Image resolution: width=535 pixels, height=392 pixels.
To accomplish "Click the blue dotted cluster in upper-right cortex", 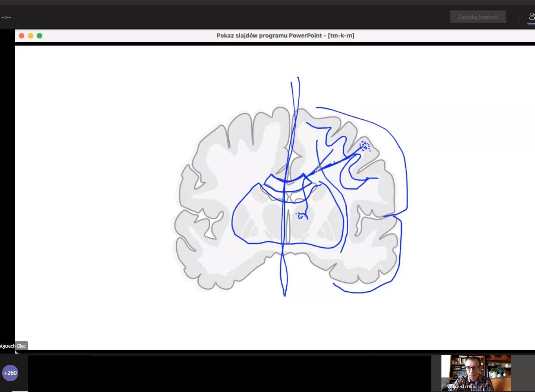I will tap(364, 146).
